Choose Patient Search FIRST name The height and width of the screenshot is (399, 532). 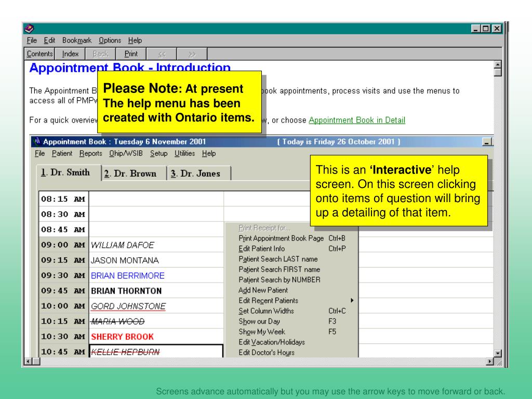click(x=292, y=270)
